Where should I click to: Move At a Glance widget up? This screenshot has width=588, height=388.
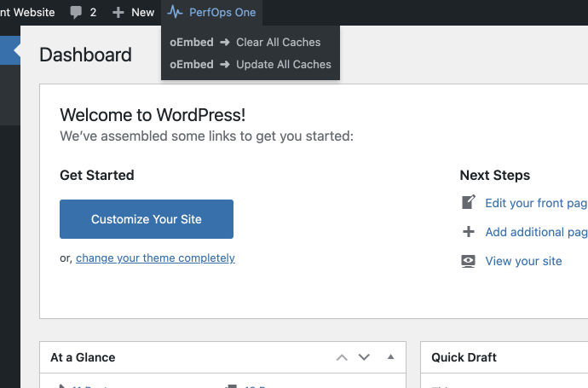[342, 357]
